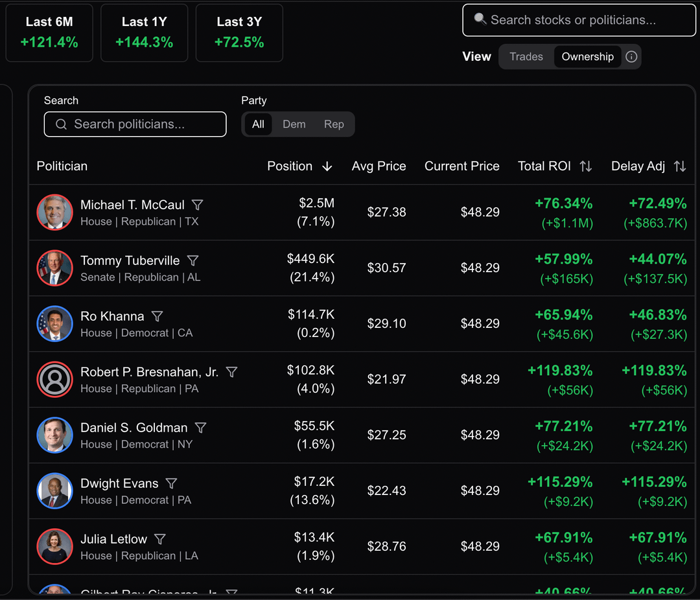
Task: Switch view to Trades
Action: pyautogui.click(x=526, y=57)
